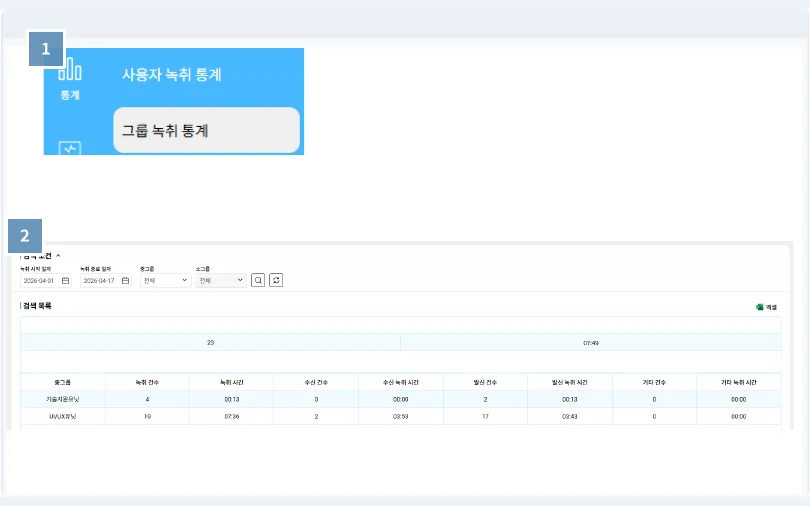The height and width of the screenshot is (506, 810).
Task: Select 그룹 녹취 통계 menu item
Action: coord(206,130)
